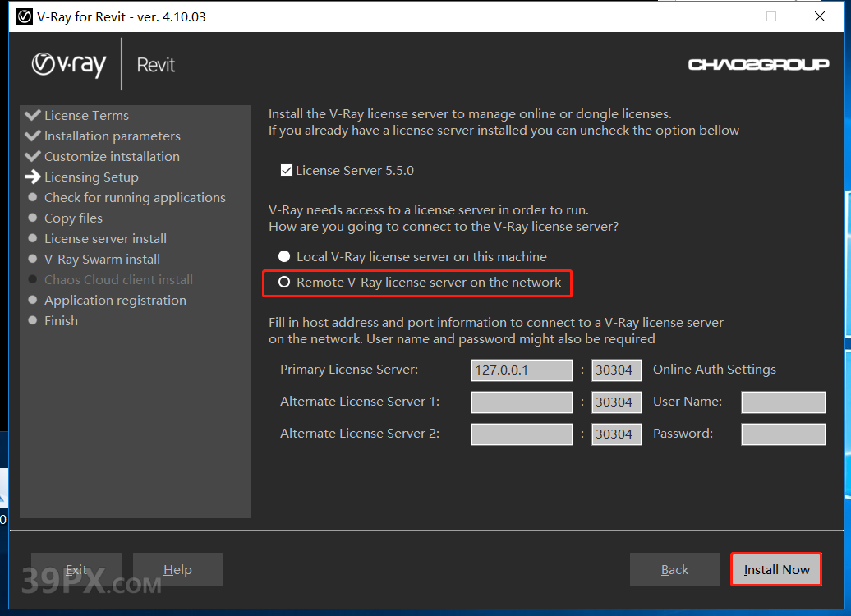Image resolution: width=851 pixels, height=616 pixels.
Task: Go Back to previous step
Action: pyautogui.click(x=674, y=569)
